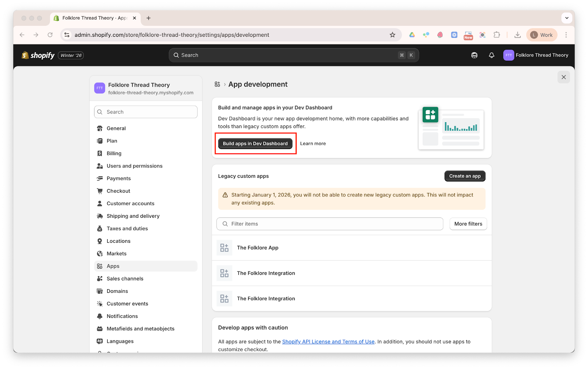The height and width of the screenshot is (369, 588).
Task: Open The Folklore App list item
Action: (x=258, y=248)
